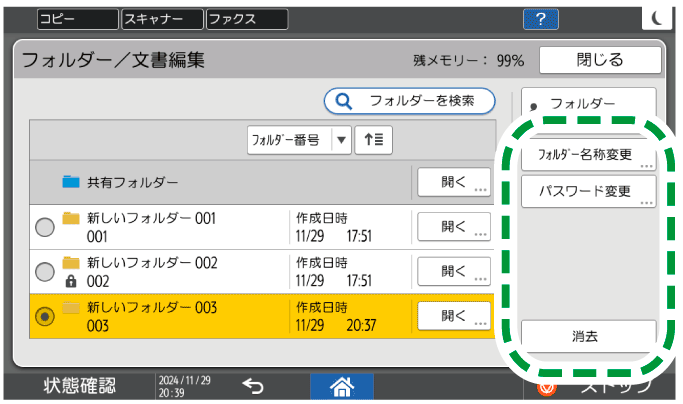Click folder icon of 新しいフォルダー 002

point(71,263)
